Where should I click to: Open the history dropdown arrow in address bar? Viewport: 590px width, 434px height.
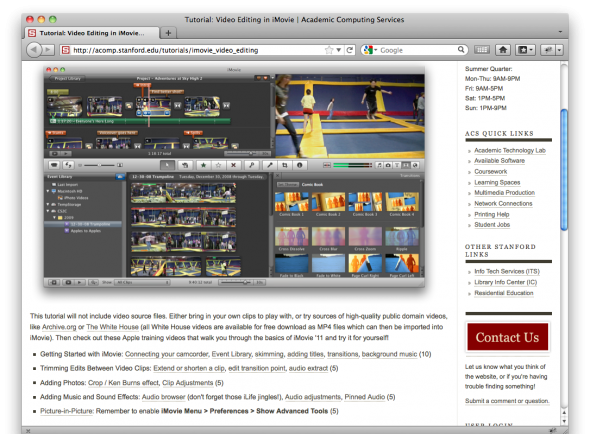338,50
